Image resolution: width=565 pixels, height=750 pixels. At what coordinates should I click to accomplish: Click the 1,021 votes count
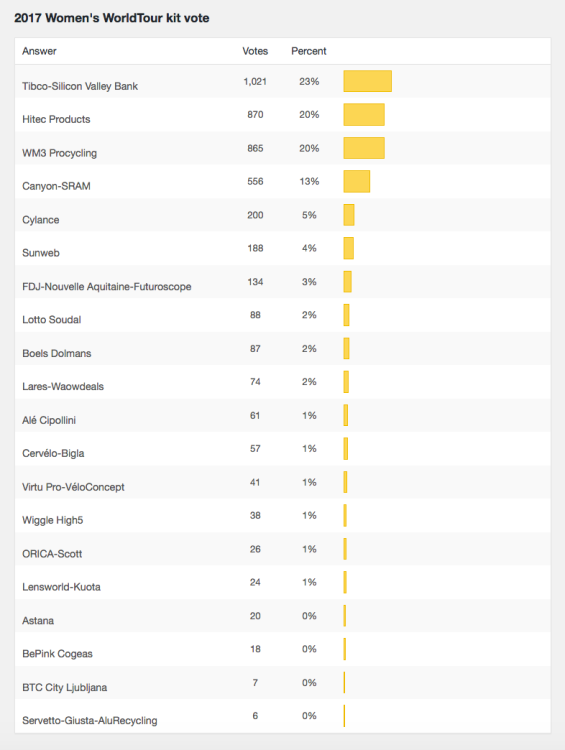point(255,81)
